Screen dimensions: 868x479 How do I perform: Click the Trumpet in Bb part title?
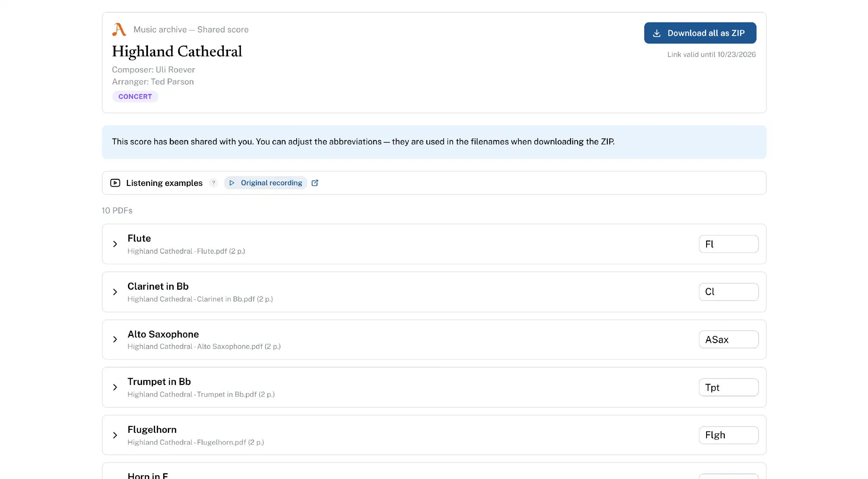[159, 382]
